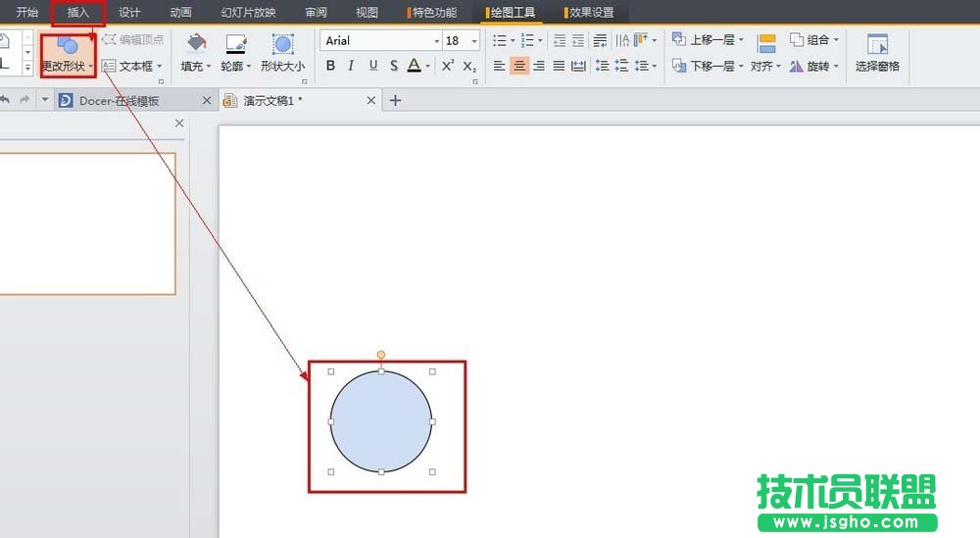Click the font color A swatch
This screenshot has height=538, width=980.
click(x=414, y=66)
